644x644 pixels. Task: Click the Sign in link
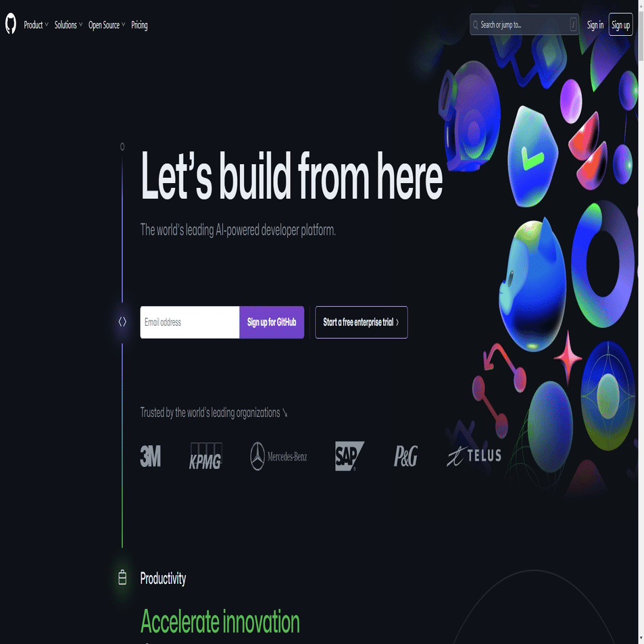(x=595, y=25)
